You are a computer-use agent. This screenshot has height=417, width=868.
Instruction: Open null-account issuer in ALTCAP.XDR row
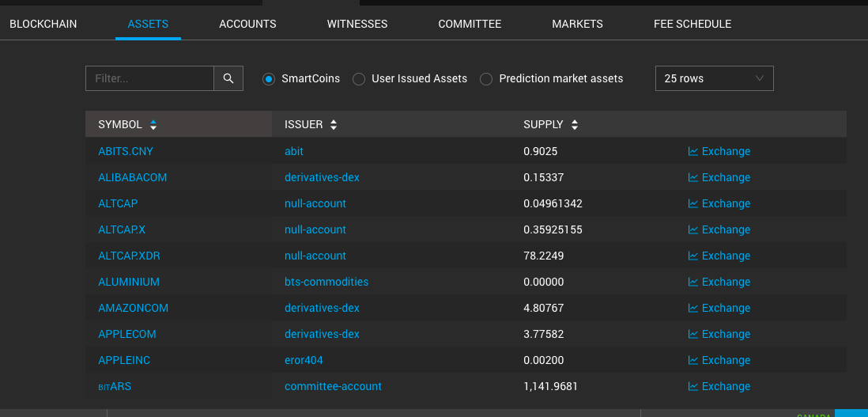click(x=315, y=256)
